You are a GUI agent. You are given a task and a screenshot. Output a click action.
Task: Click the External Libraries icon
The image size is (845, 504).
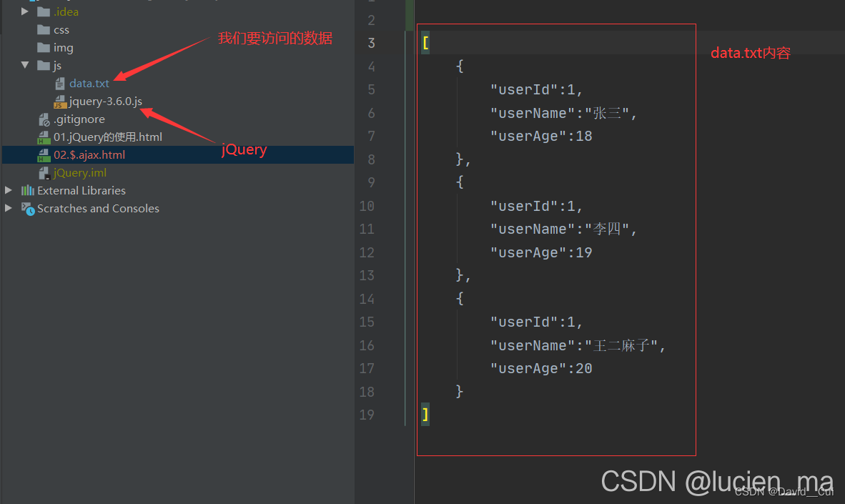click(x=27, y=190)
